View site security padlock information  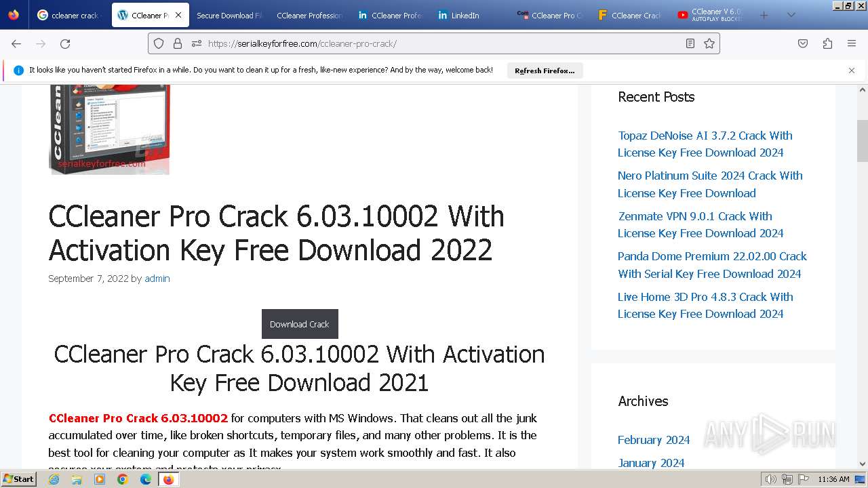(178, 43)
